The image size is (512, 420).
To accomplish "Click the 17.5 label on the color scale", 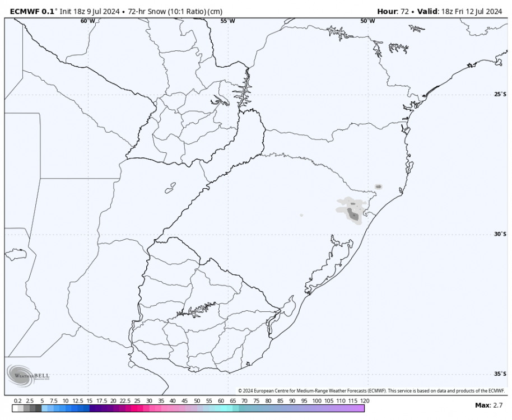I will coord(101,401).
